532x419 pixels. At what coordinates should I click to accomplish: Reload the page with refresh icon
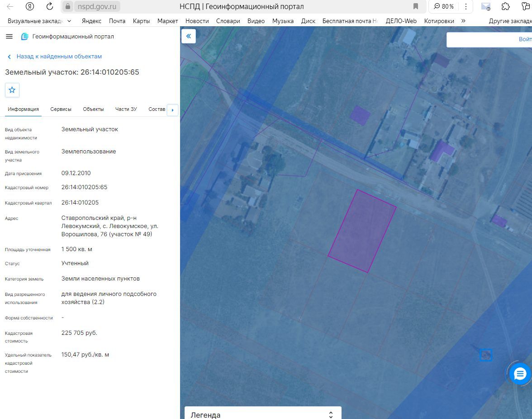(x=50, y=6)
